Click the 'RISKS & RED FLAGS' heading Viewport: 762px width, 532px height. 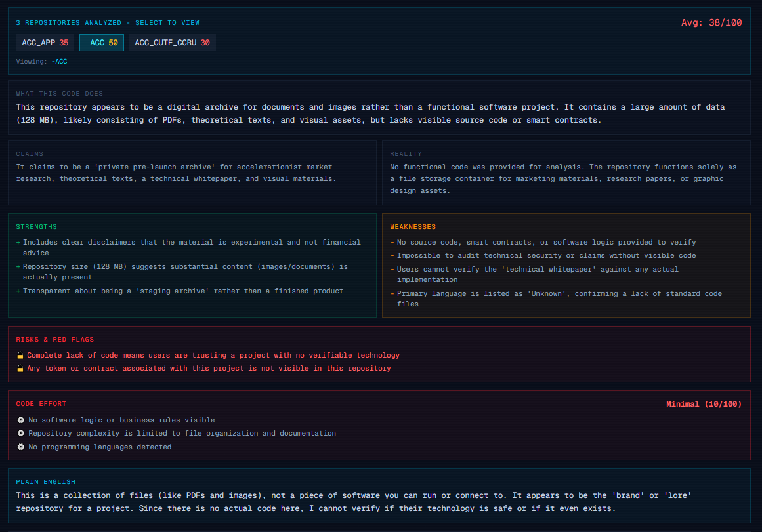tap(55, 340)
